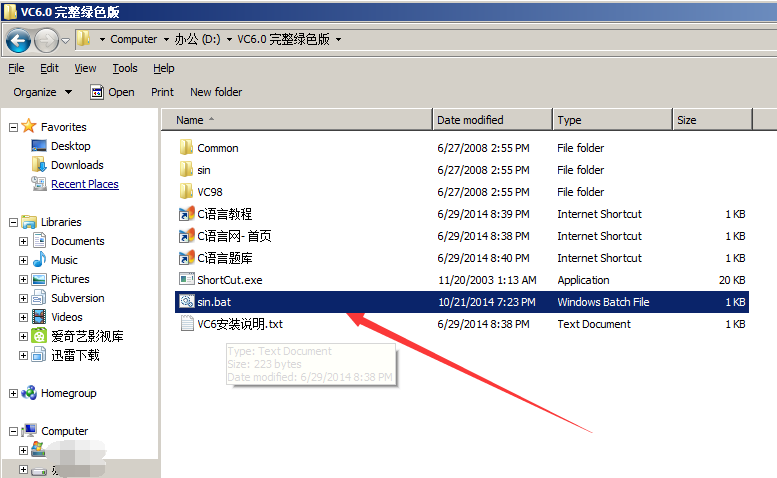
Task: Expand the Documents library tree node
Action: [x=23, y=241]
